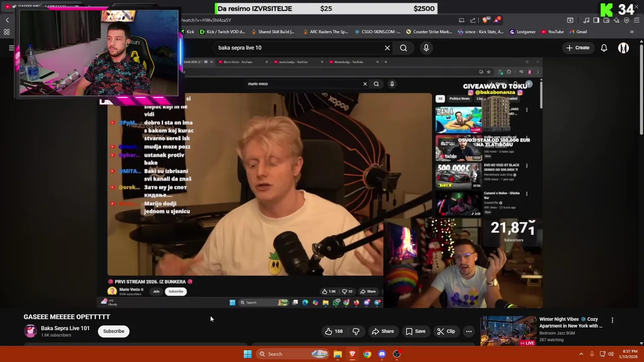Open Kick / Twitch VOD bookmark
644x362 pixels.
[x=222, y=32]
